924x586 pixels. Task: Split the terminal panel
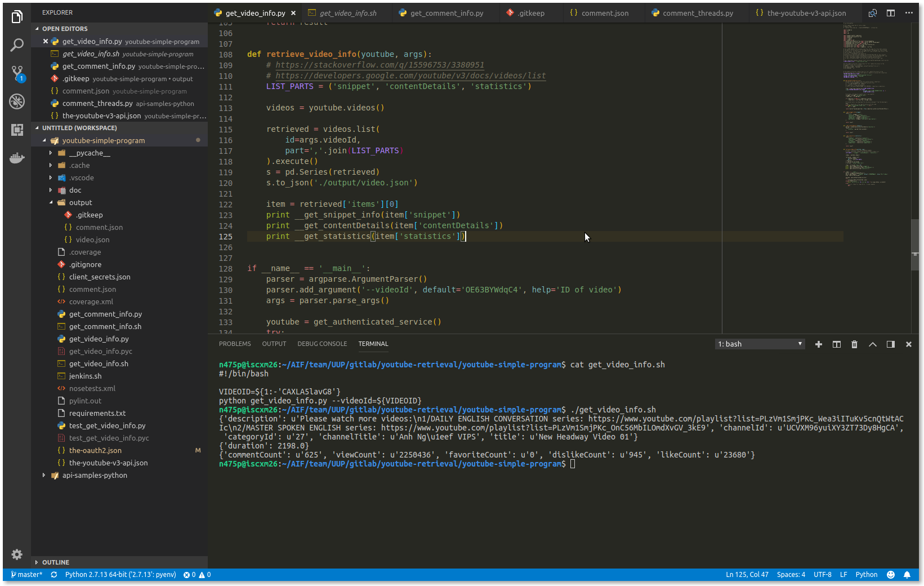(x=837, y=344)
